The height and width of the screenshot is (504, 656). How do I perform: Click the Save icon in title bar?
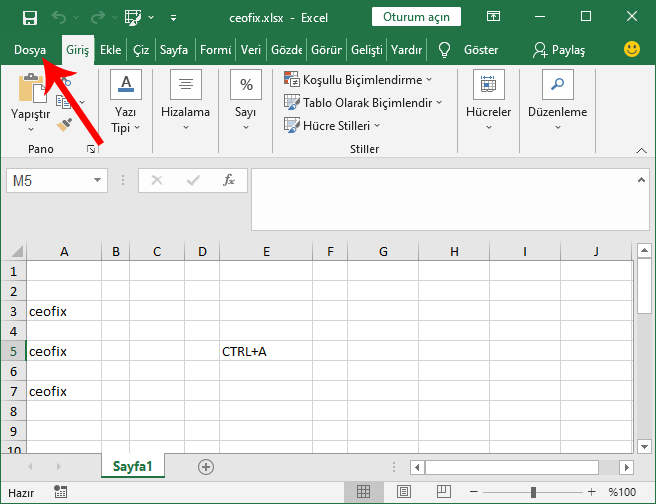click(x=30, y=18)
